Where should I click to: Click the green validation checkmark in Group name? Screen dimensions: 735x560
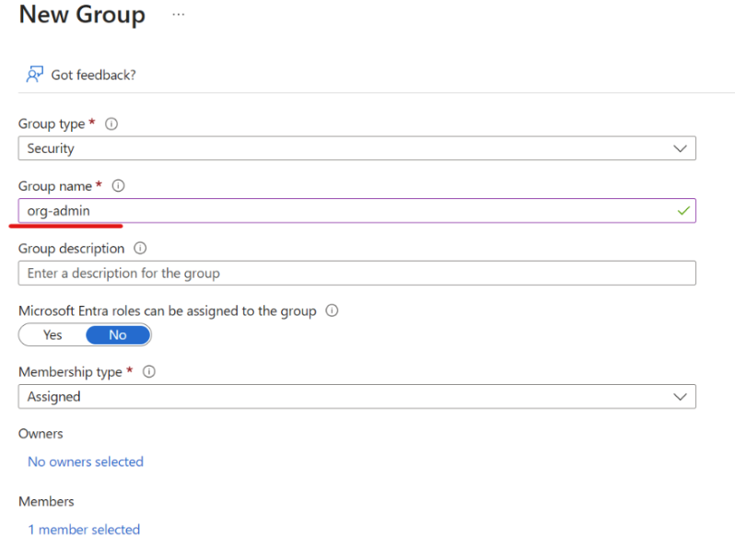click(x=682, y=211)
